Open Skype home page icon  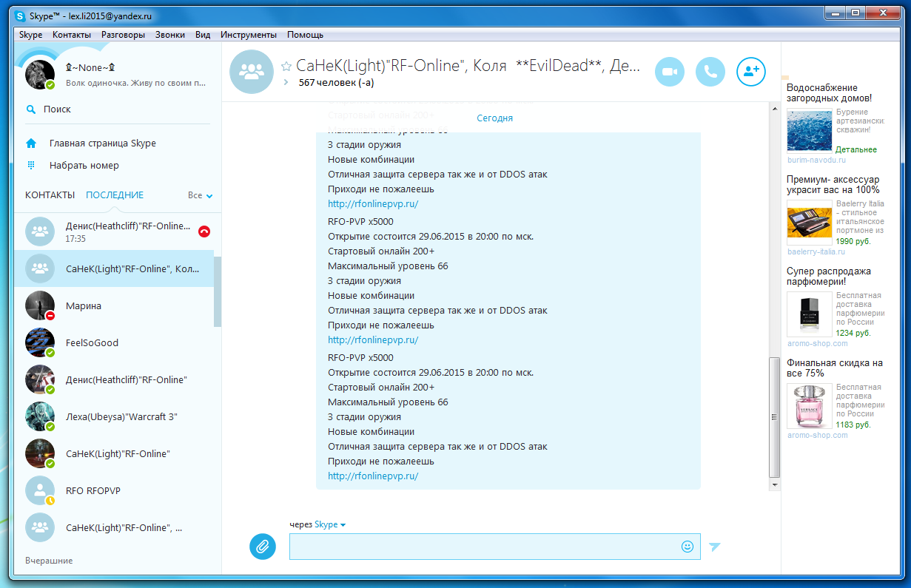pos(31,143)
